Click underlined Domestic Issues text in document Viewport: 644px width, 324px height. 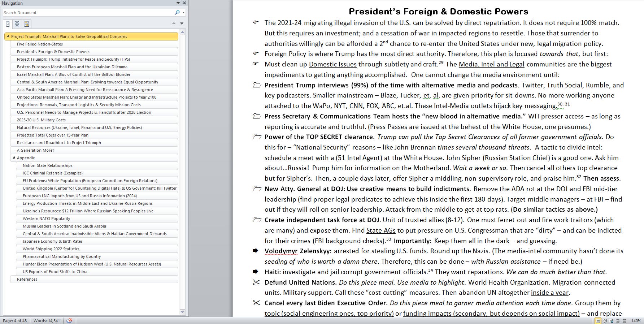click(x=332, y=64)
